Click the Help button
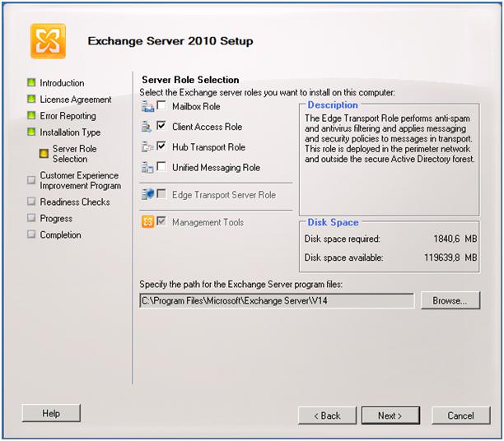Image resolution: width=504 pixels, height=441 pixels. [51, 413]
